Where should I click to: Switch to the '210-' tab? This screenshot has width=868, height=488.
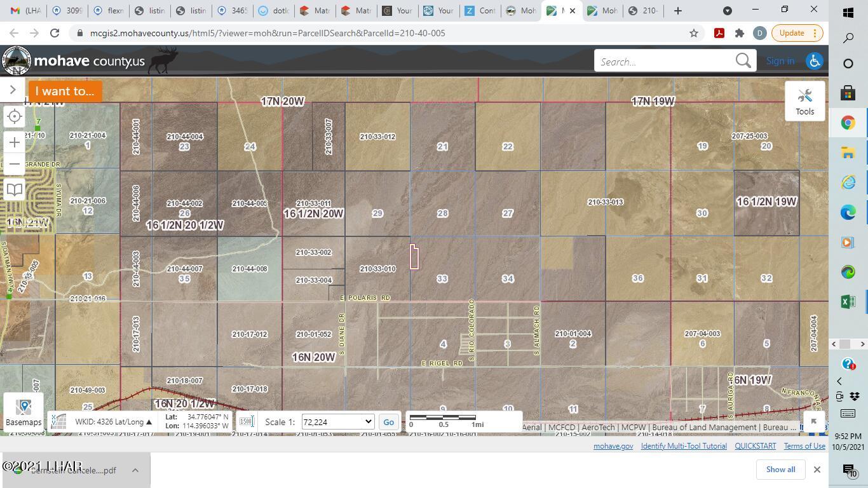click(644, 11)
